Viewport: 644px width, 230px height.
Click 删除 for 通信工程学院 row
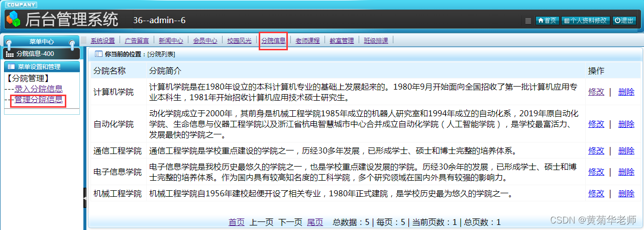pyautogui.click(x=626, y=150)
